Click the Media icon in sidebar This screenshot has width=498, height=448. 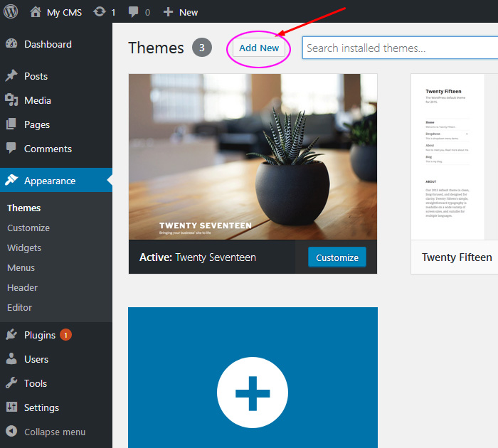coord(11,100)
